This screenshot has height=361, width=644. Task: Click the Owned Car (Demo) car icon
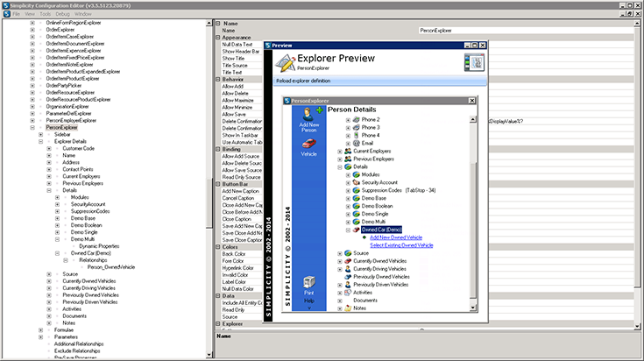point(356,230)
